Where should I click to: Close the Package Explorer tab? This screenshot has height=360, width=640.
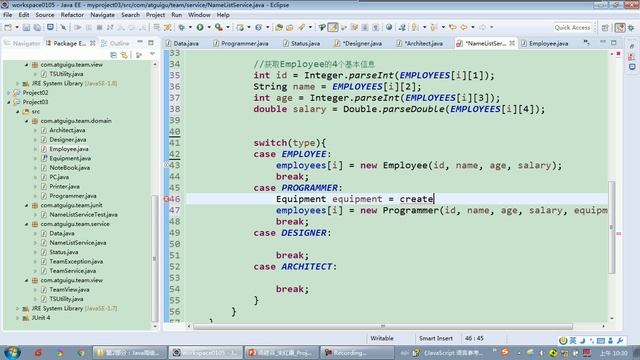(93, 43)
